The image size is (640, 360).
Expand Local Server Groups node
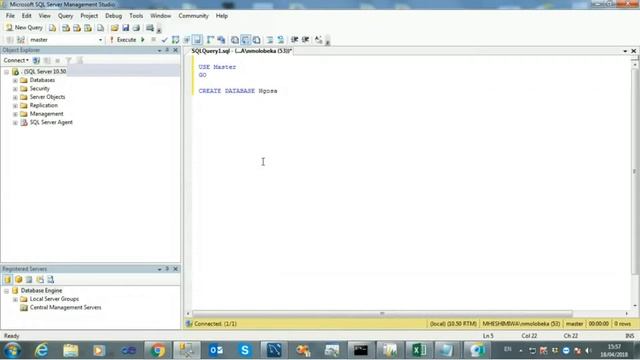(15, 299)
